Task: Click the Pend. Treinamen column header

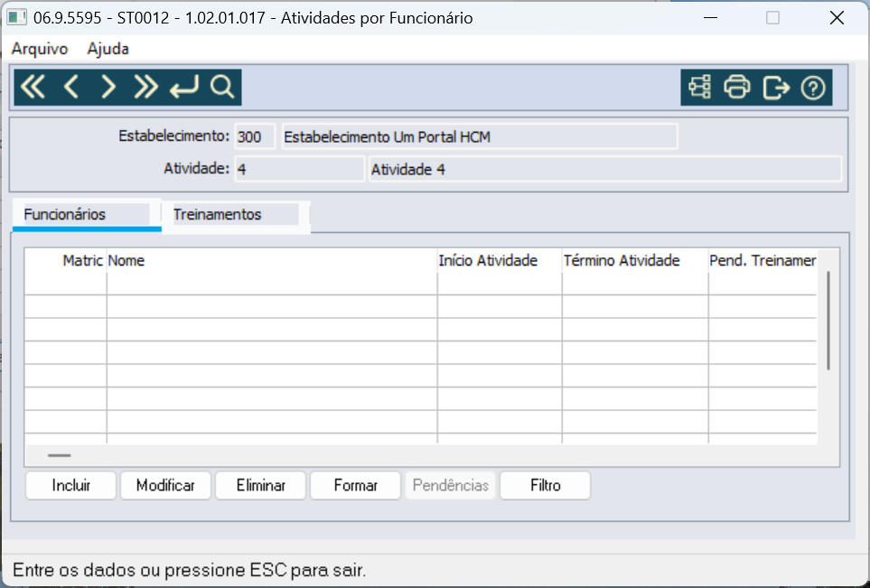Action: (762, 261)
